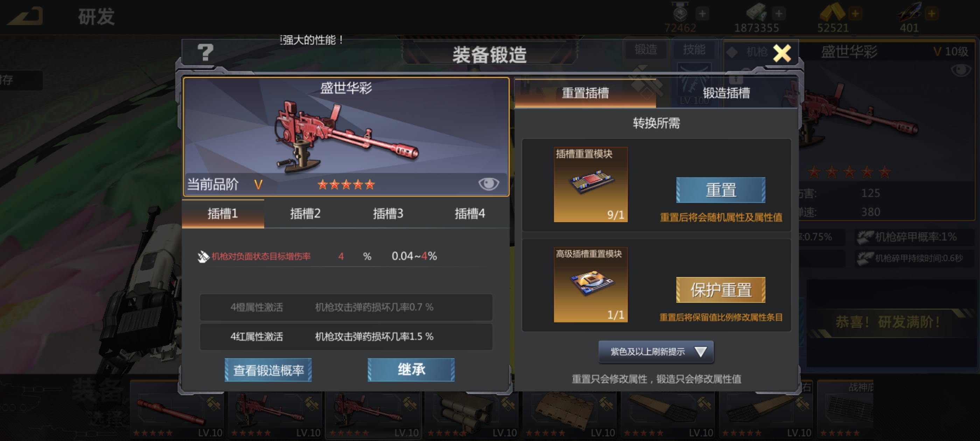Toggle the eye icon in right panel
Viewport: 980px width, 441px height.
(961, 70)
